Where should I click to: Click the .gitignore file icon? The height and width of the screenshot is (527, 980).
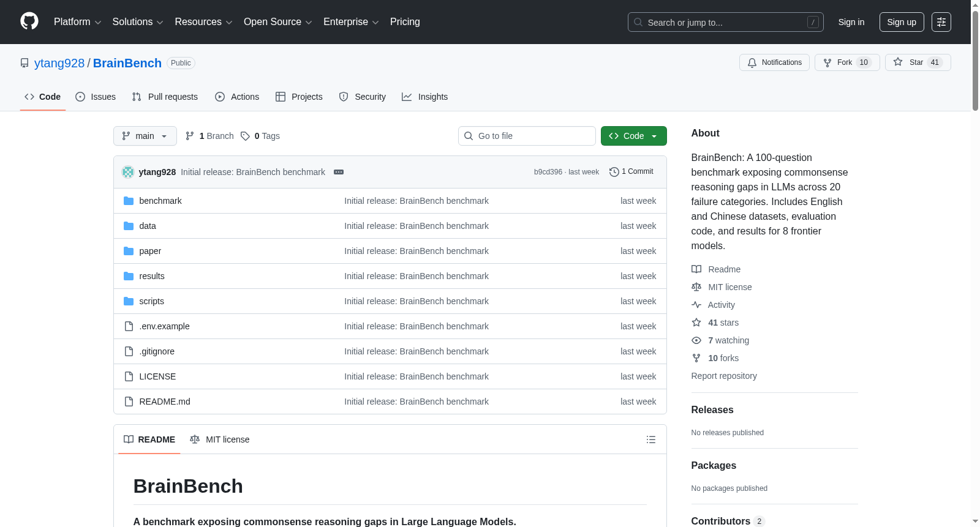pyautogui.click(x=129, y=351)
